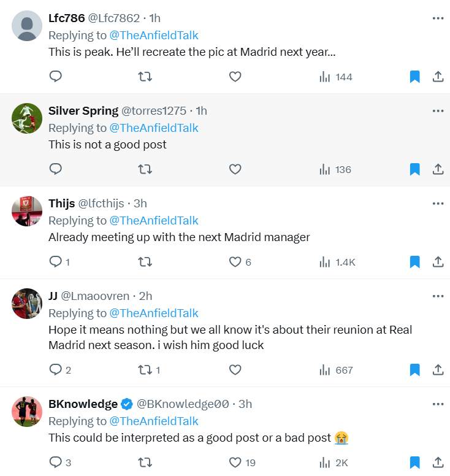Screen dimensions: 450x476
Task: Reply to Lfc786's tweet
Action: (x=56, y=77)
